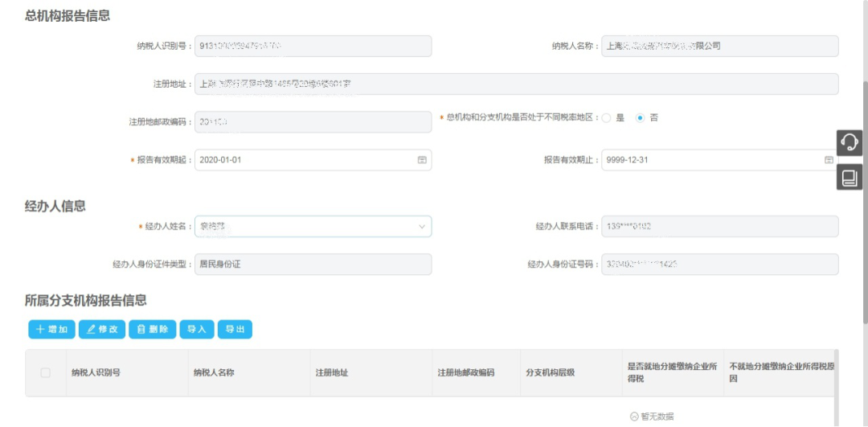868x427 pixels.
Task: Select the 是 radio option
Action: click(x=607, y=117)
